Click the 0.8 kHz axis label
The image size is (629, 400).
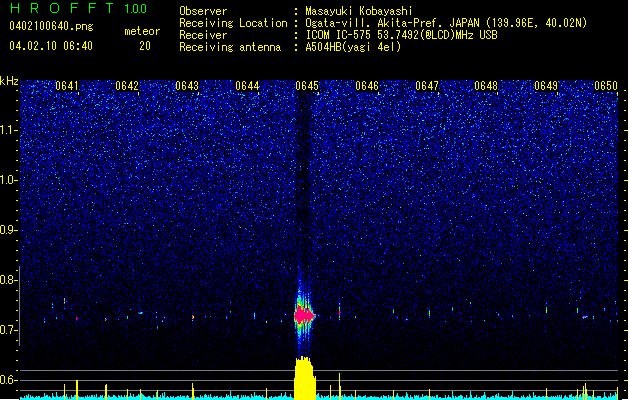(x=9, y=280)
